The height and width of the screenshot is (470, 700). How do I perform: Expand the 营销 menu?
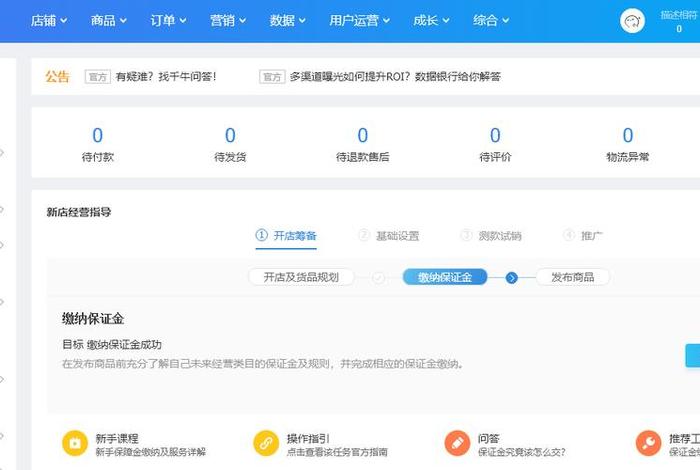pos(228,21)
